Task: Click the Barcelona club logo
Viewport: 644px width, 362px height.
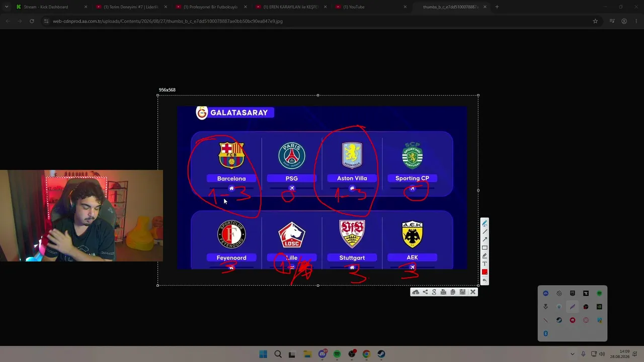Action: pyautogui.click(x=231, y=155)
